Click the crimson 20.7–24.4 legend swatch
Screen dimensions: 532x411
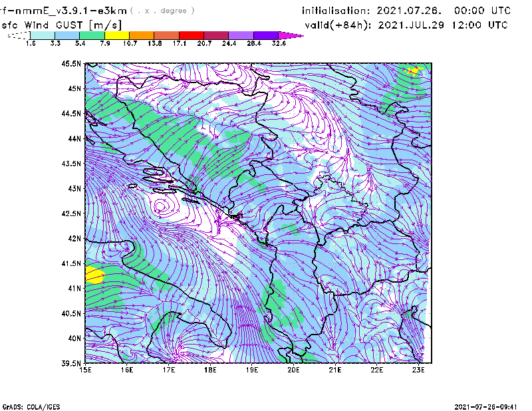point(216,35)
